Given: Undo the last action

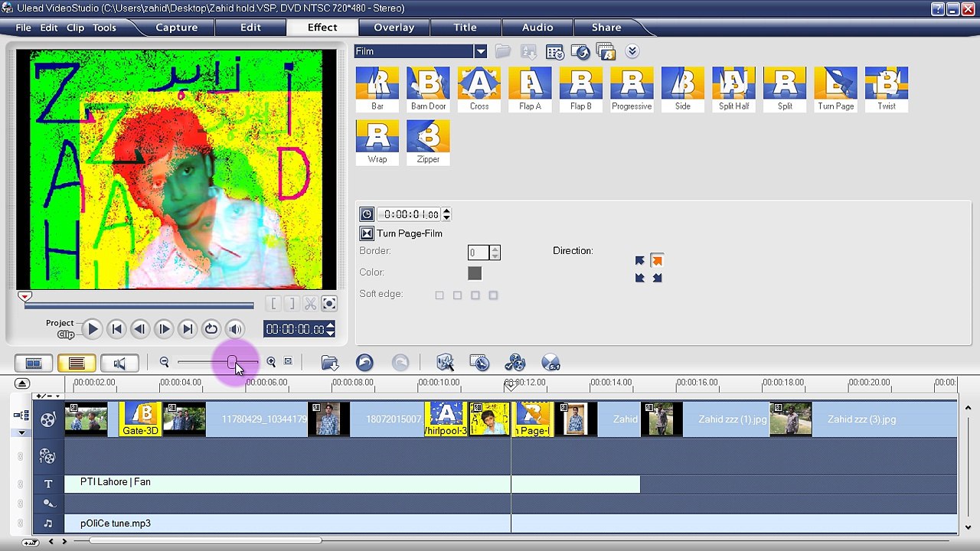Looking at the screenshot, I should [364, 363].
